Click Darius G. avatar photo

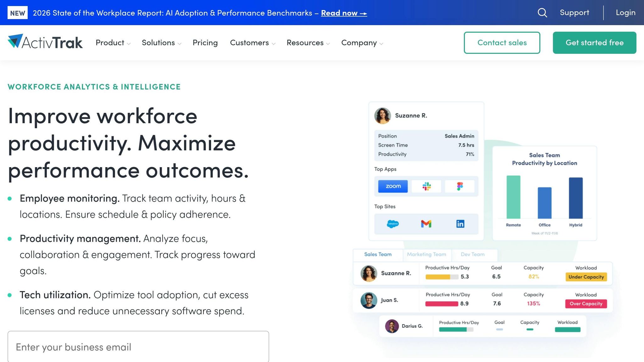coord(392,326)
